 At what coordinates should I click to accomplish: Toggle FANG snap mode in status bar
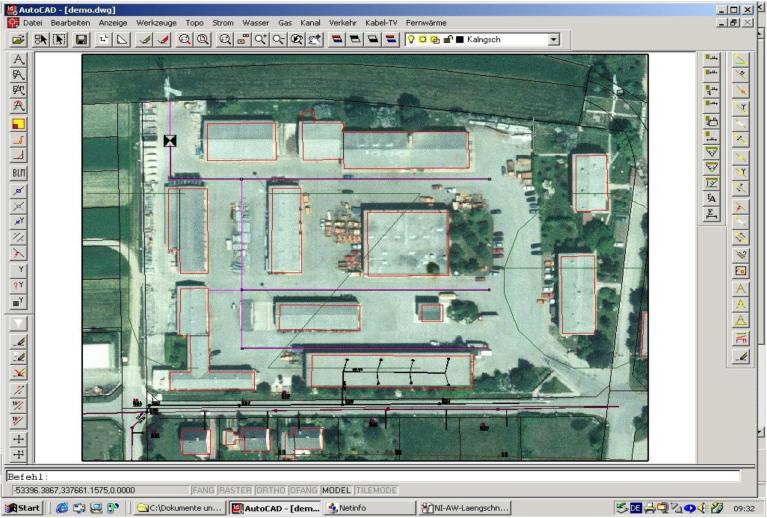coord(203,490)
